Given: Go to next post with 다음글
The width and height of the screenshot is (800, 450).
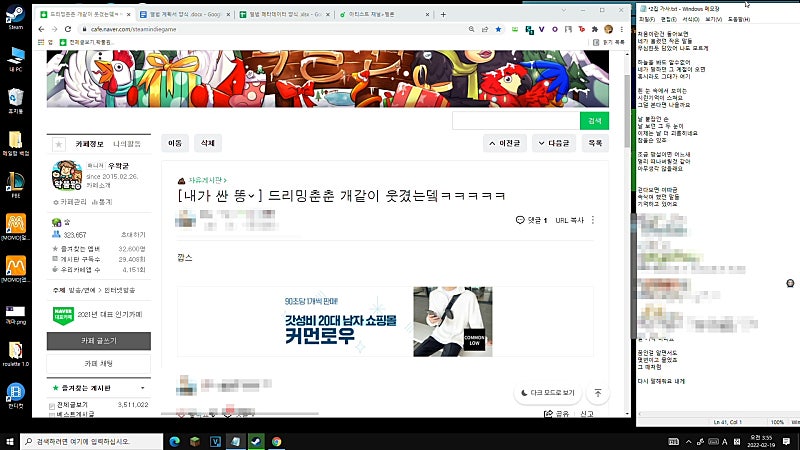Looking at the screenshot, I should coord(554,143).
